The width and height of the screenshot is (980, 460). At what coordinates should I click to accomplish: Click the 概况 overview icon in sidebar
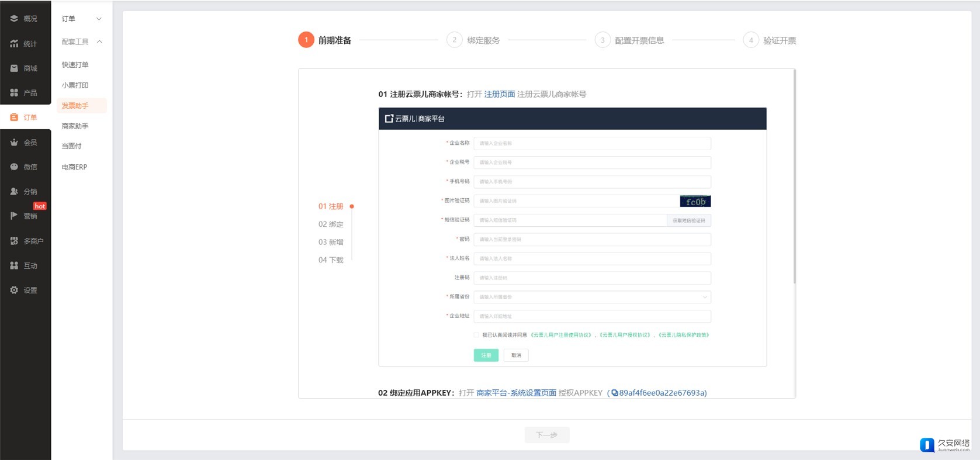[14, 19]
